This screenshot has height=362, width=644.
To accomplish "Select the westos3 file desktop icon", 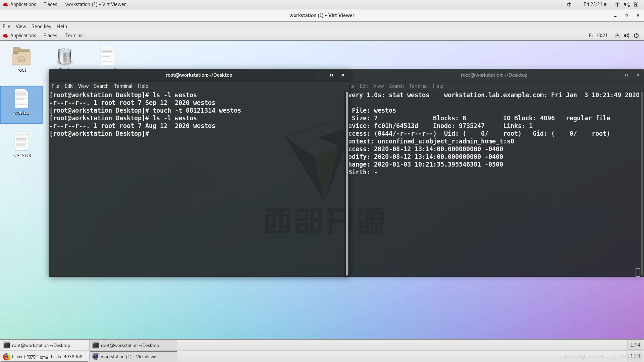I will point(21,145).
